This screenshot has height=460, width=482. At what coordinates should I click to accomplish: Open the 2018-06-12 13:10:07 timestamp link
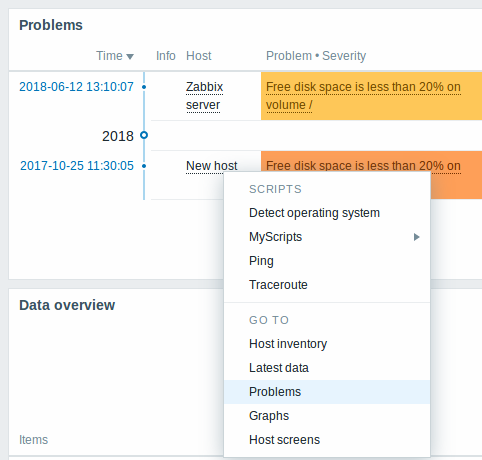(76, 87)
